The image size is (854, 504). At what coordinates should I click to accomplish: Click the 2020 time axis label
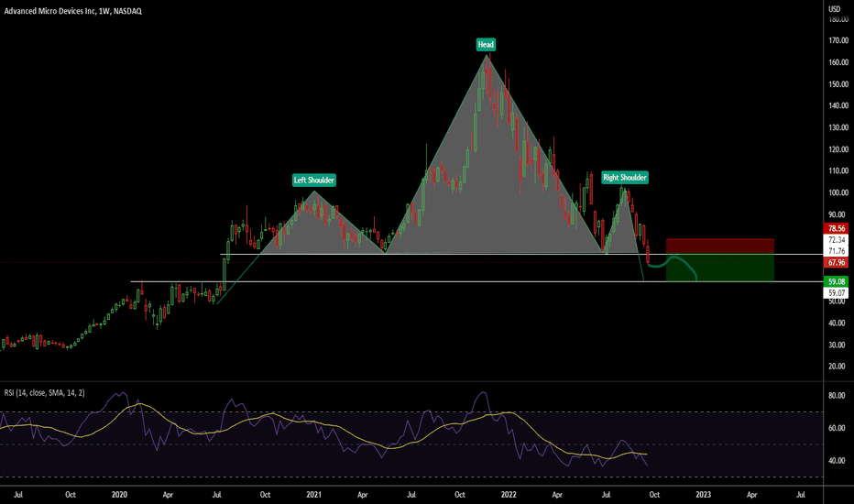pos(119,495)
